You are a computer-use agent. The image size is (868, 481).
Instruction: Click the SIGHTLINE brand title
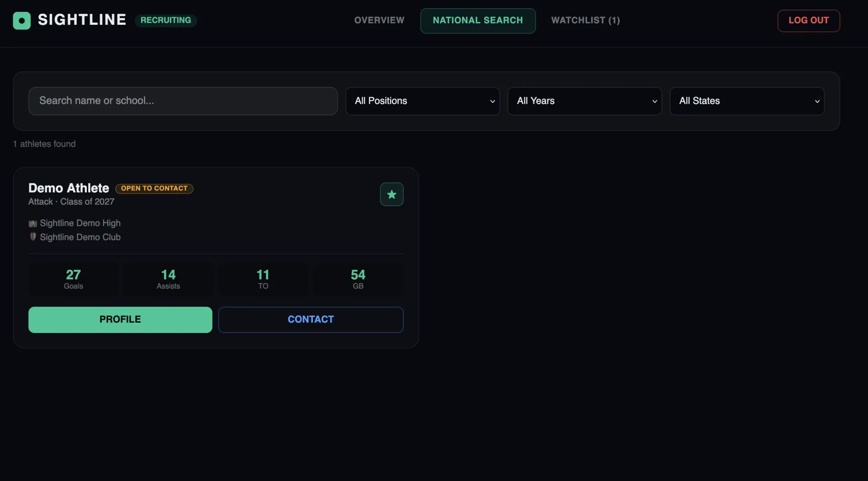coord(82,19)
